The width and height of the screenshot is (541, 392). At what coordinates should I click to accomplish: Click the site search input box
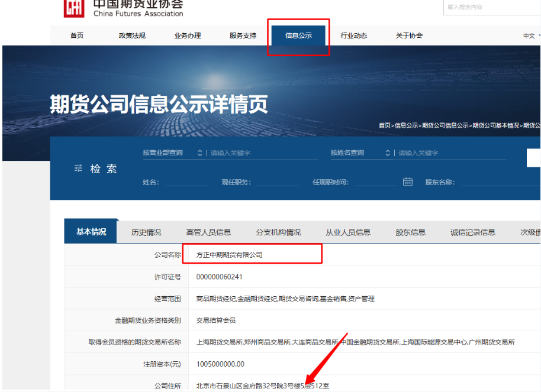coord(492,7)
